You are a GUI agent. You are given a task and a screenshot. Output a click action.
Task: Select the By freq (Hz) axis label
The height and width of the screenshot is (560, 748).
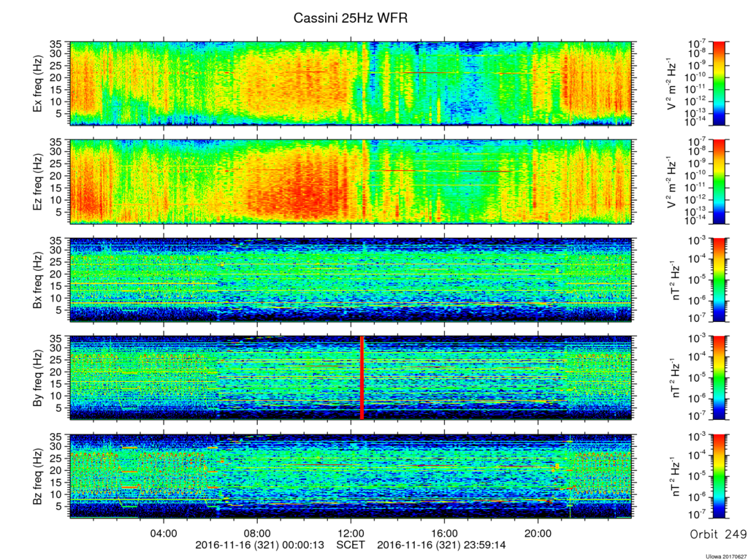click(x=38, y=377)
